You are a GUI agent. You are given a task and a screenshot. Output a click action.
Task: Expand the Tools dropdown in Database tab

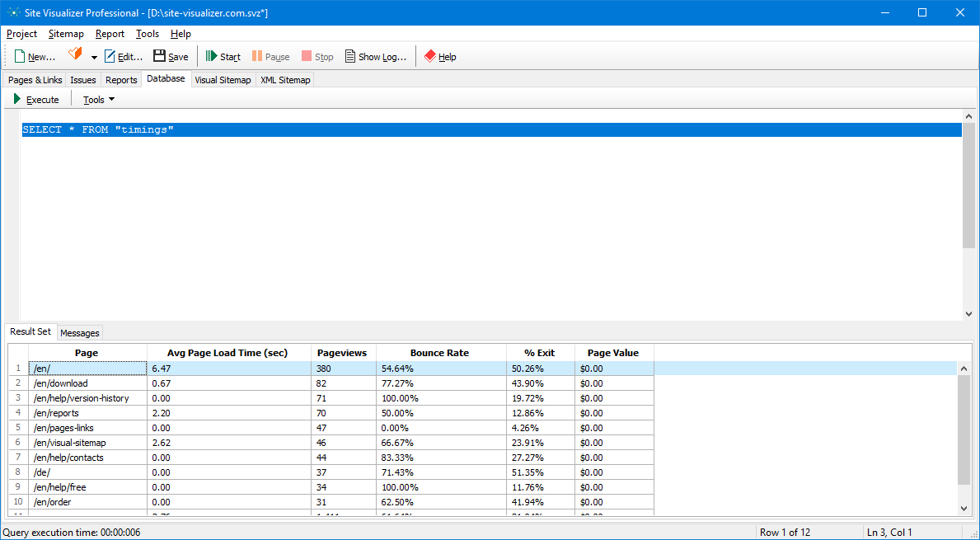click(x=99, y=100)
